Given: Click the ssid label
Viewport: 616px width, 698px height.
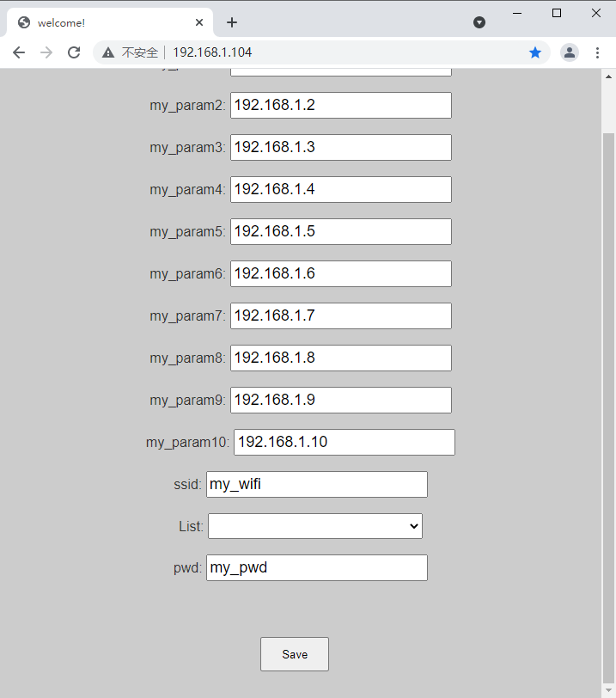Looking at the screenshot, I should [x=187, y=484].
